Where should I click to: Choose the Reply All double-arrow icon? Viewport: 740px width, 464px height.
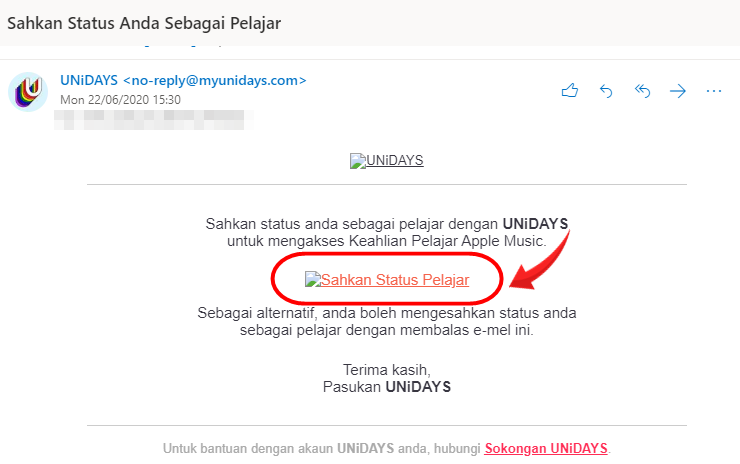[642, 90]
